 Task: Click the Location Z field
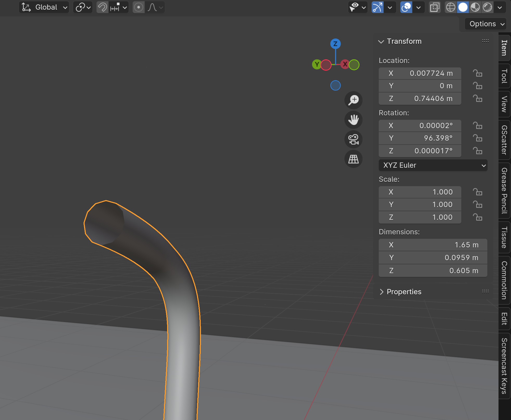click(x=420, y=99)
